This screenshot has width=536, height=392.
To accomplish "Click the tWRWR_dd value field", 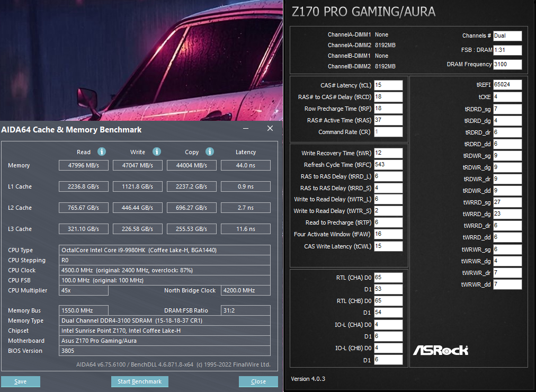I will tap(507, 284).
